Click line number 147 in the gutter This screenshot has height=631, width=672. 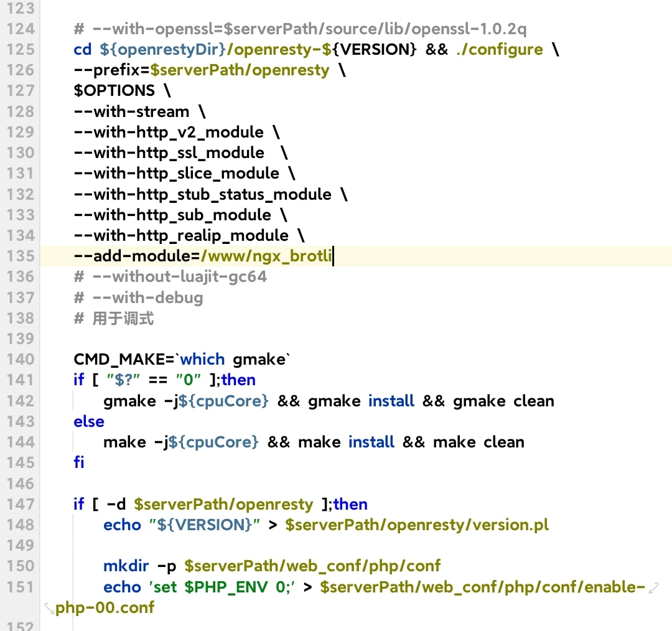(x=21, y=504)
